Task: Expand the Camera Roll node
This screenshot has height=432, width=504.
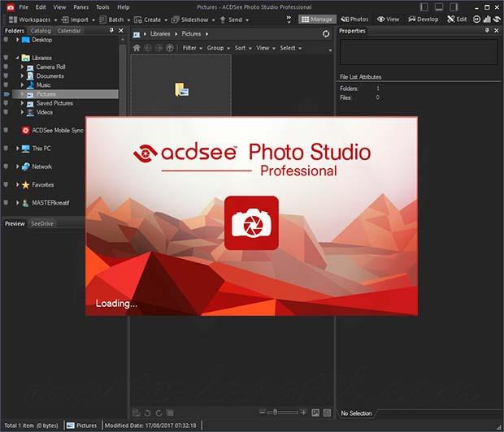Action: point(22,67)
